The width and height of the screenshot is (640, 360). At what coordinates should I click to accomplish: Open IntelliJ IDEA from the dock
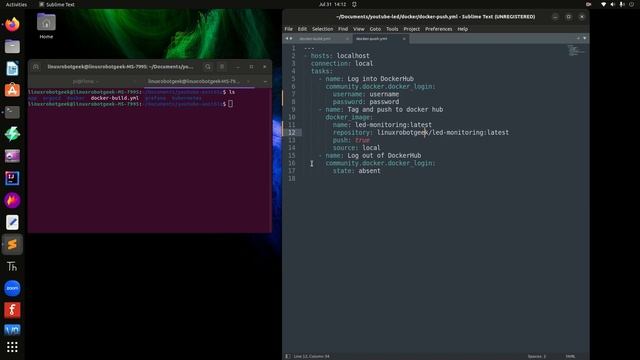click(12, 178)
